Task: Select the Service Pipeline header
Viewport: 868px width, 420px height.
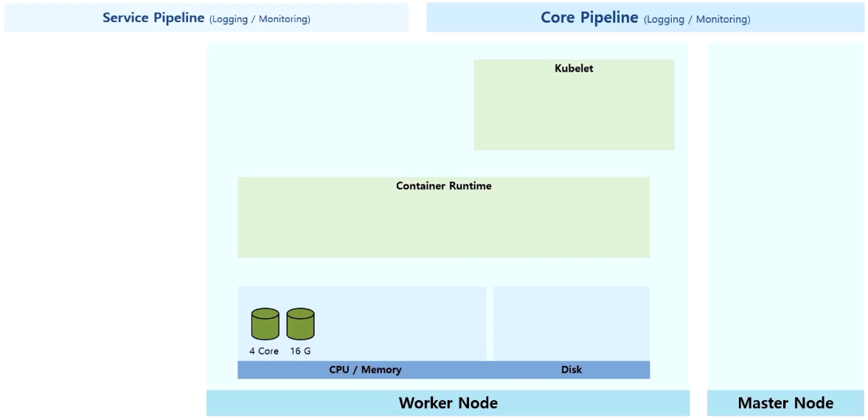Action: tap(206, 18)
